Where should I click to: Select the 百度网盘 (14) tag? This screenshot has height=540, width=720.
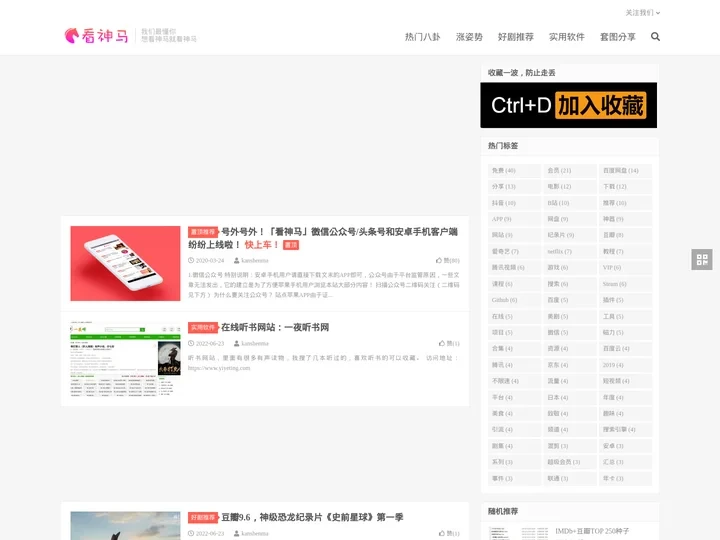(x=625, y=170)
